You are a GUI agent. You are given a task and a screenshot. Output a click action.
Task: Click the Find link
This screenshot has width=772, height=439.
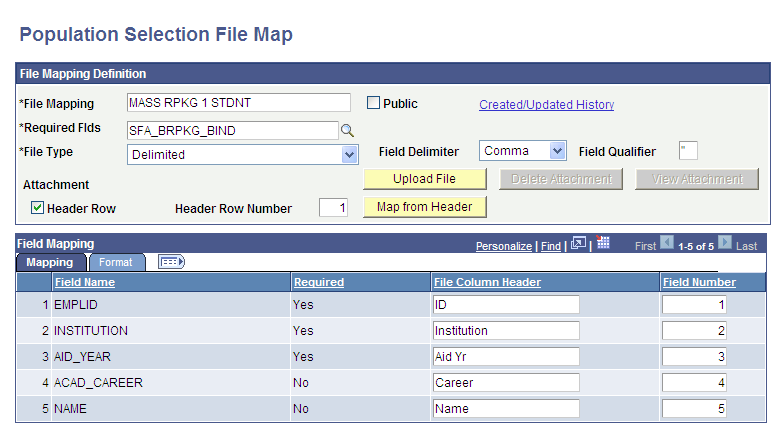coord(551,246)
